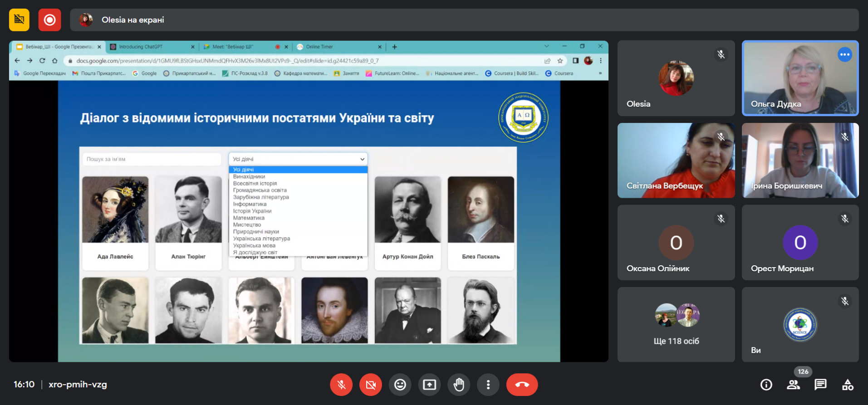Open the 'Ще 118 осіб' tile

tap(676, 324)
